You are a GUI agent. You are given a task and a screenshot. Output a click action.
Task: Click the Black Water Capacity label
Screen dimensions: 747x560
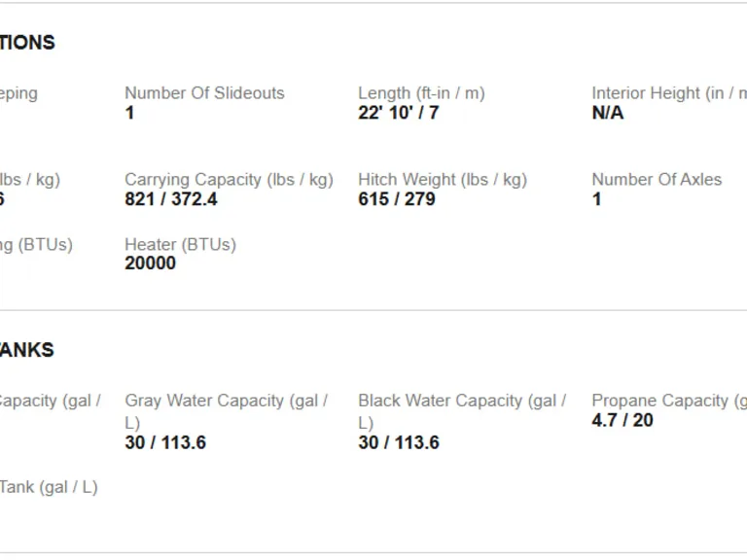(462, 411)
